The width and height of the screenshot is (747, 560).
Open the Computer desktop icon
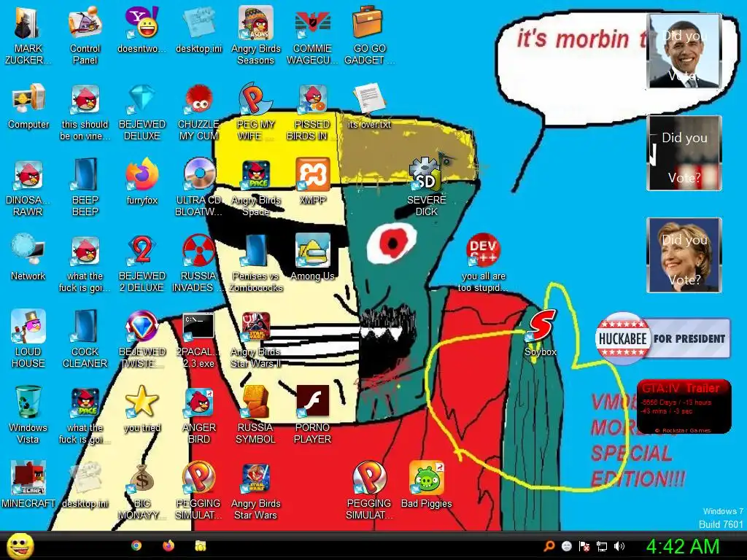click(x=28, y=106)
